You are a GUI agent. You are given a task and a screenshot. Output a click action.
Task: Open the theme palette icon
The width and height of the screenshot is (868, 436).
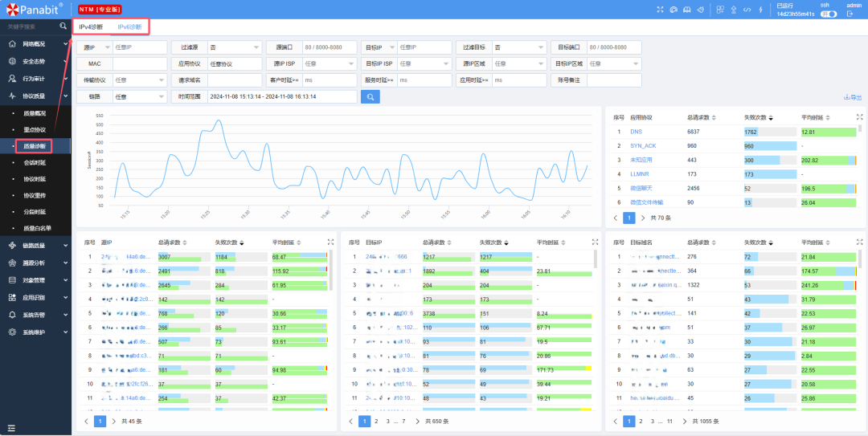pyautogui.click(x=674, y=10)
